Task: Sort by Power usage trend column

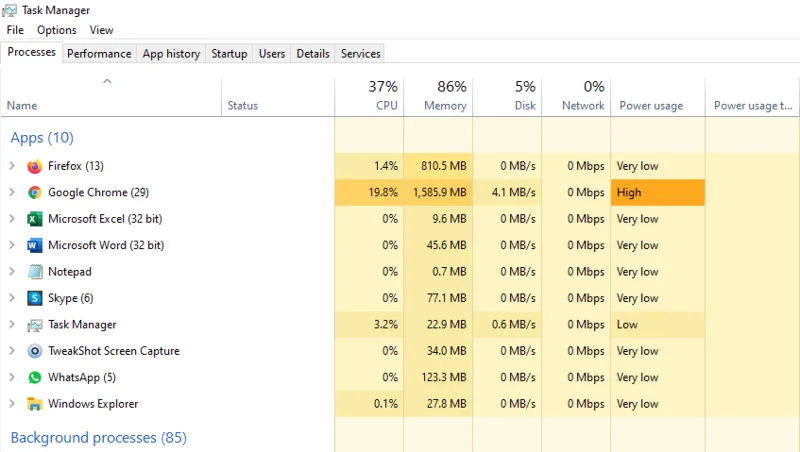Action: point(753,97)
